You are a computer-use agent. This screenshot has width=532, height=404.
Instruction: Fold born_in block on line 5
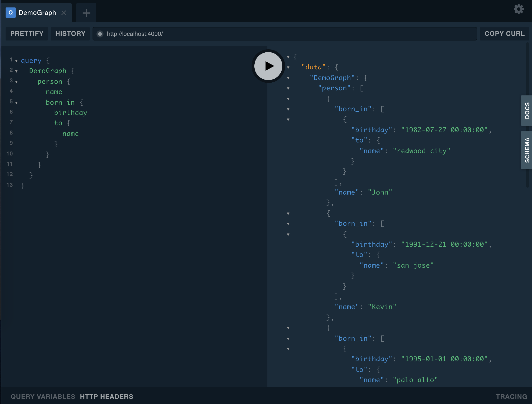coord(16,103)
